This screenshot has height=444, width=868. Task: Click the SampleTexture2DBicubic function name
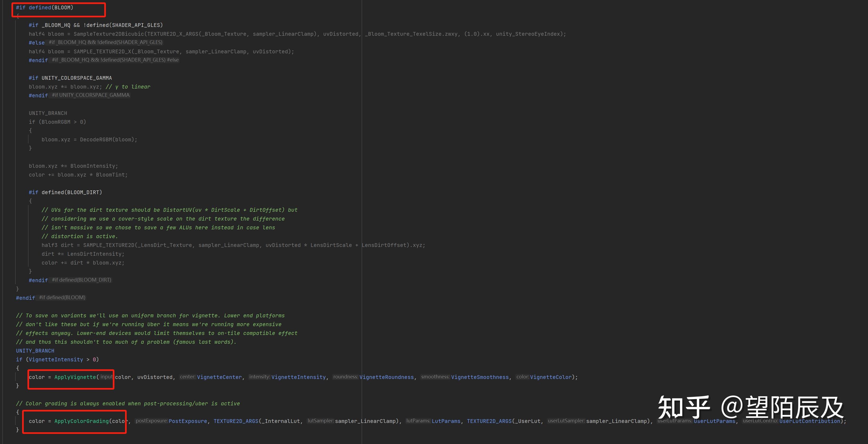[x=109, y=34]
